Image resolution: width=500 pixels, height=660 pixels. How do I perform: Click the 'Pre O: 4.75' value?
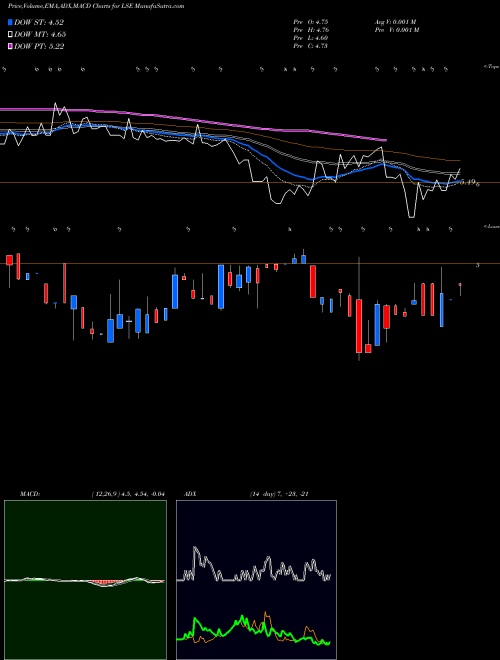(x=311, y=22)
